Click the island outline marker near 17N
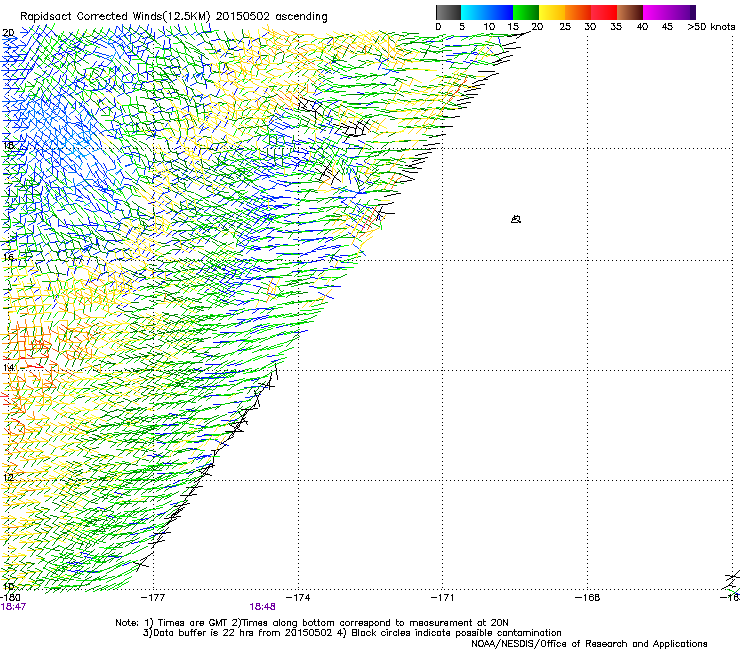The image size is (740, 650). pyautogui.click(x=516, y=219)
